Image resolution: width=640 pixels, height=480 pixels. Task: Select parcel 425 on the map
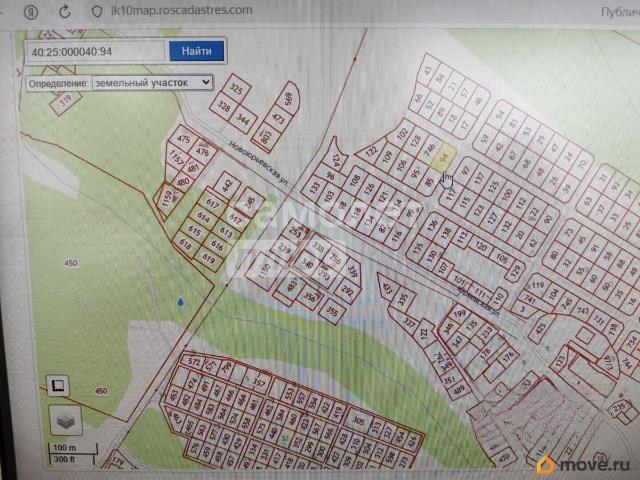click(x=540, y=328)
